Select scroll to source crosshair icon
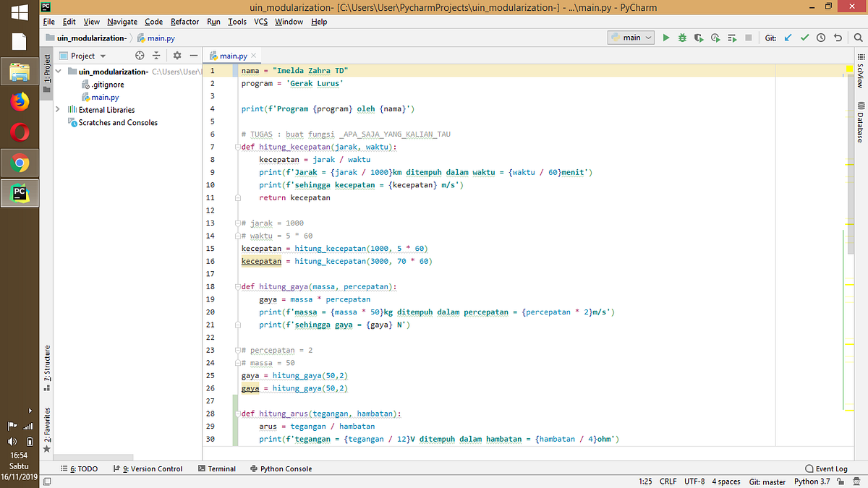This screenshot has height=488, width=868. pyautogui.click(x=140, y=55)
